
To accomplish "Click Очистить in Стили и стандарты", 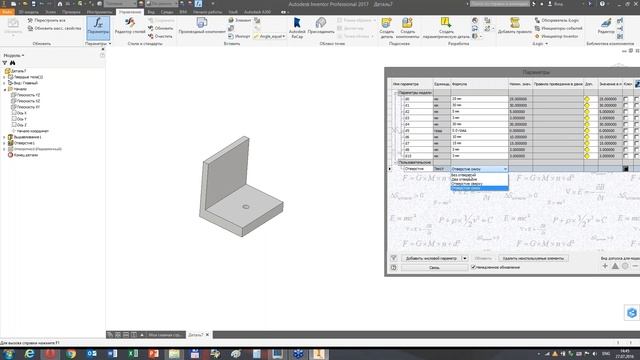I will pyautogui.click(x=160, y=36).
